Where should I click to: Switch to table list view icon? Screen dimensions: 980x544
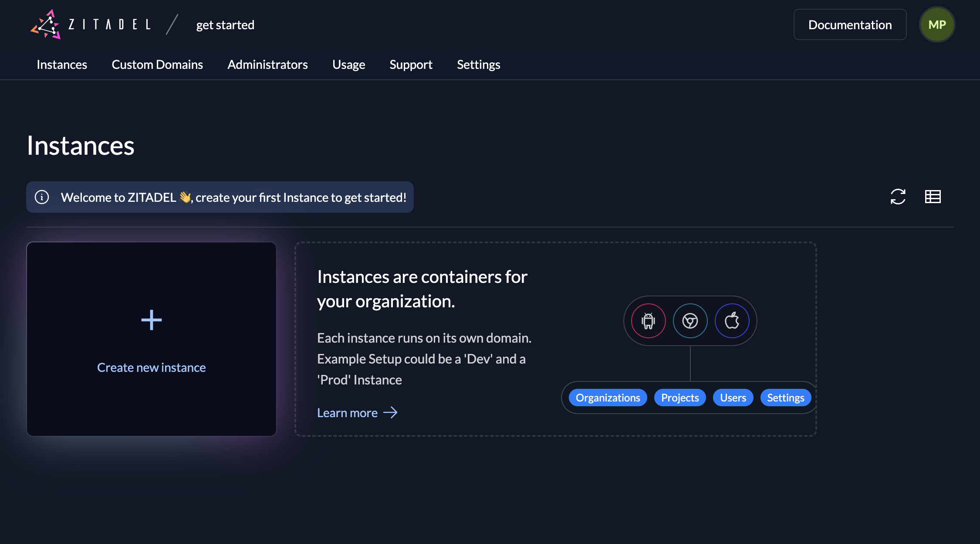point(933,197)
